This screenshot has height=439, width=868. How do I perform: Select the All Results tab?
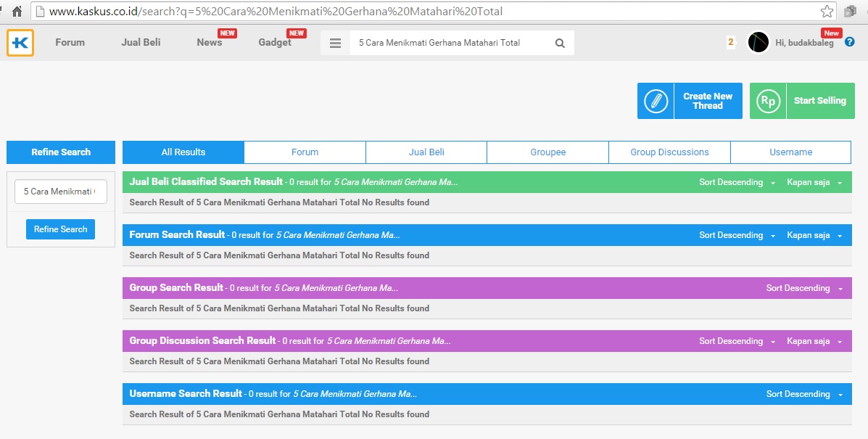[x=183, y=152]
